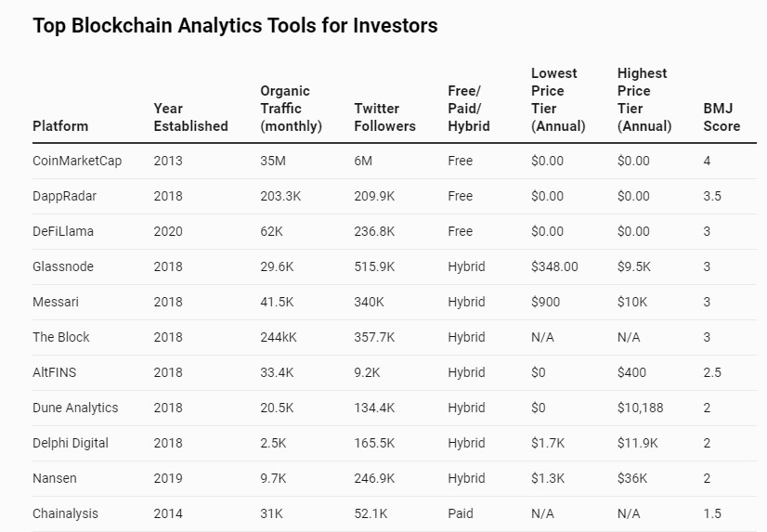This screenshot has height=532, width=767.
Task: Click the Year Established column header
Action: coord(190,117)
